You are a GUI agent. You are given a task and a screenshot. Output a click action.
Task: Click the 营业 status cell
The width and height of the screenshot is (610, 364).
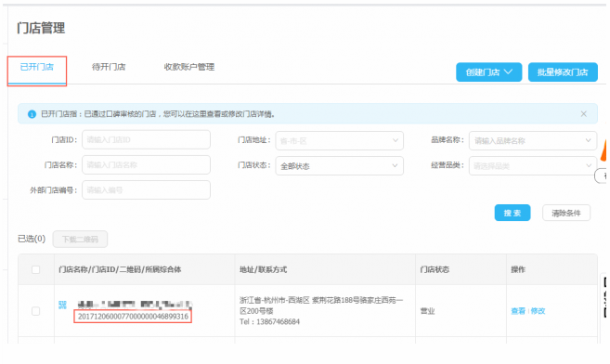427,311
